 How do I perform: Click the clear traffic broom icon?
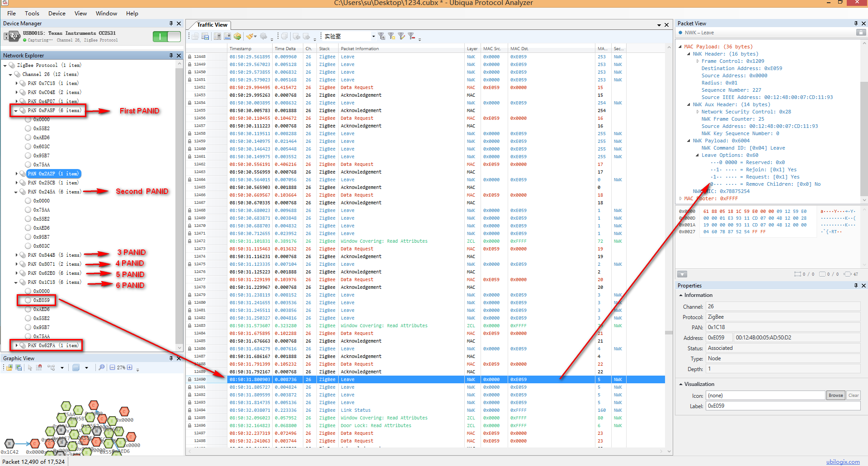point(249,36)
